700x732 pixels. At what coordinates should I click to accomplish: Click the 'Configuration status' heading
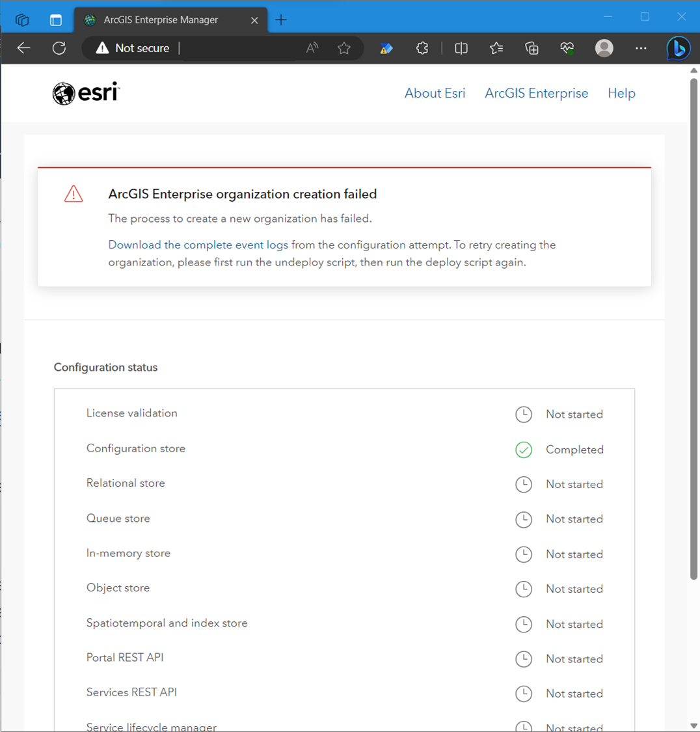pyautogui.click(x=106, y=368)
